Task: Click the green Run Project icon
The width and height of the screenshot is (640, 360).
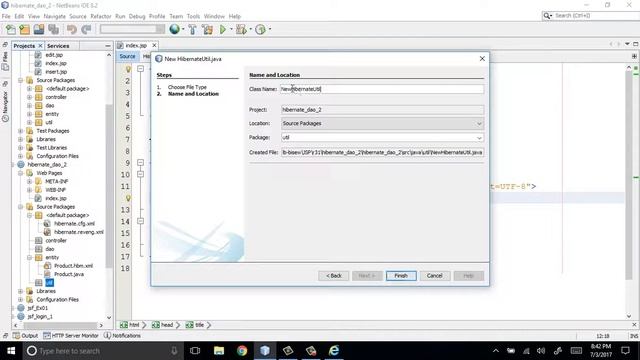Action: pyautogui.click(x=223, y=29)
